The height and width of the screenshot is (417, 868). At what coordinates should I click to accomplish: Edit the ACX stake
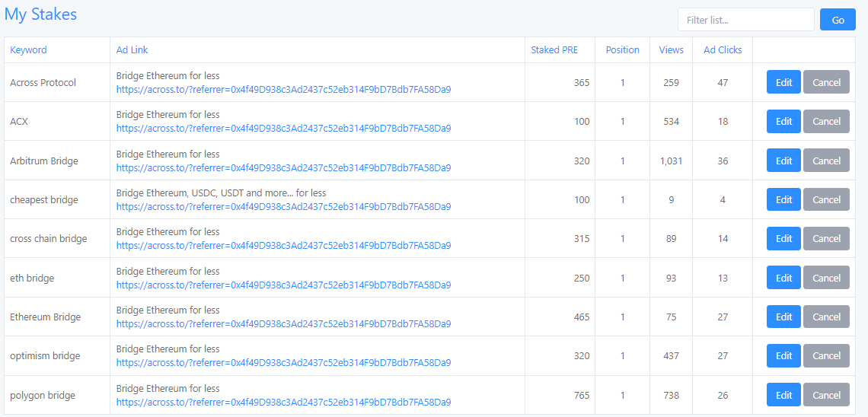coord(783,122)
